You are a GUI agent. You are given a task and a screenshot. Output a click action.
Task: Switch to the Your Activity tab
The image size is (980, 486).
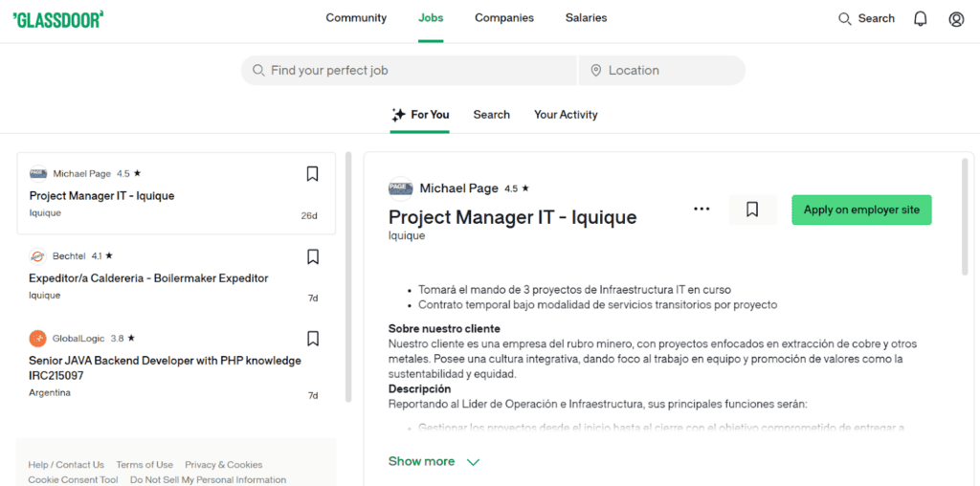coord(566,115)
